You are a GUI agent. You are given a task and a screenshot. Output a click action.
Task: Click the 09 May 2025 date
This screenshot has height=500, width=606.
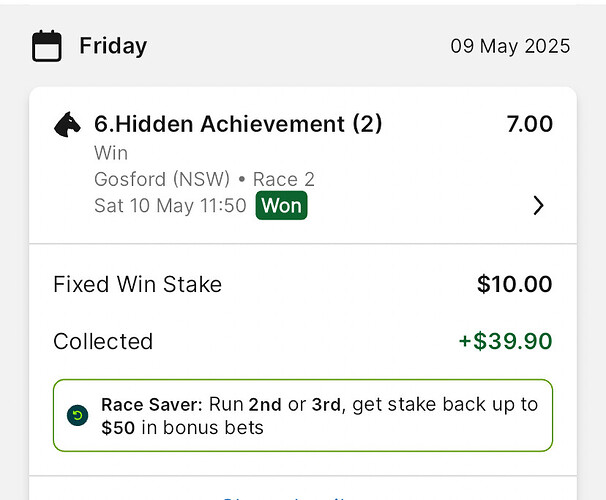[x=510, y=46]
